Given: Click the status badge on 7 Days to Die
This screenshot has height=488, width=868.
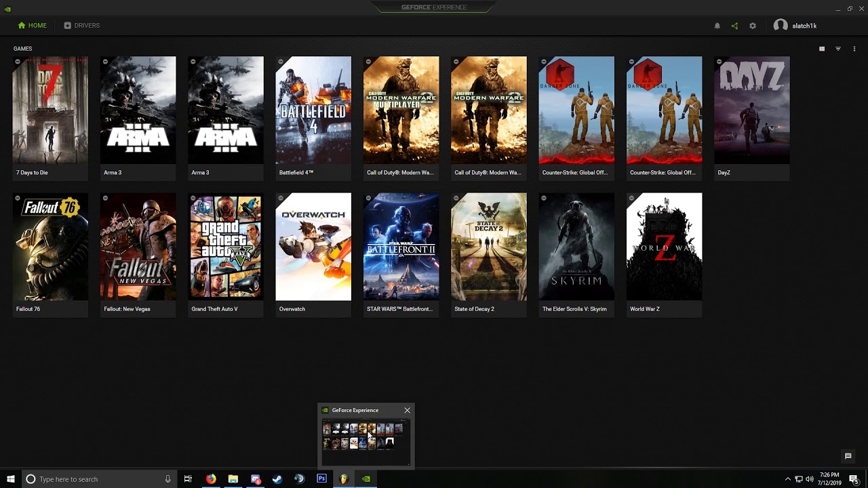Looking at the screenshot, I should [x=17, y=62].
